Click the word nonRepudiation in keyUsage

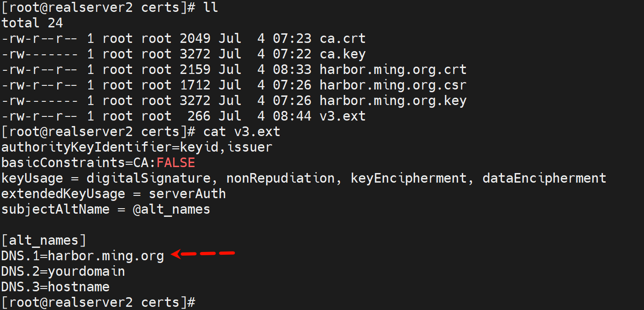(280, 178)
